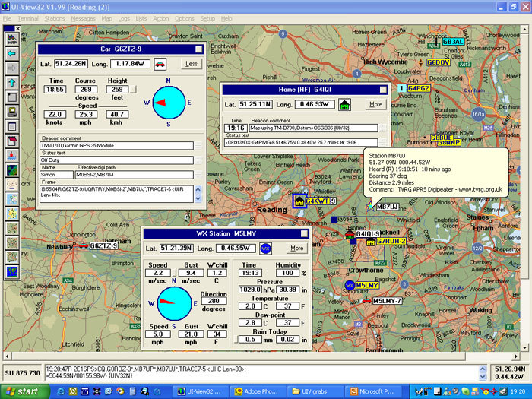The image size is (532, 399).
Task: Open Internet Explorer from quick launch
Action: coord(62,391)
